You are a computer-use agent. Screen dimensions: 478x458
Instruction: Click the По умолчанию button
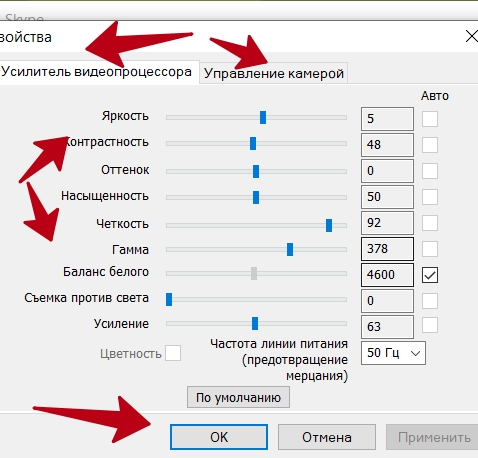[238, 397]
